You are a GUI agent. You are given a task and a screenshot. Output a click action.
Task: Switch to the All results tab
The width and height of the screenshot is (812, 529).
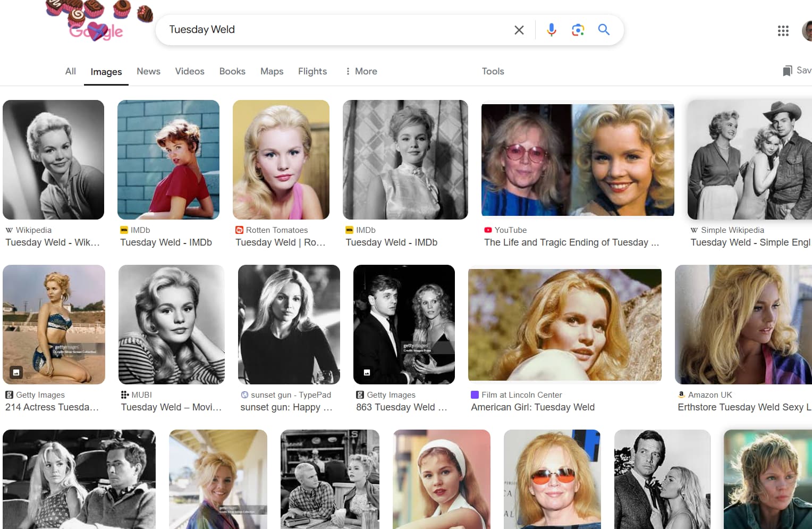70,71
